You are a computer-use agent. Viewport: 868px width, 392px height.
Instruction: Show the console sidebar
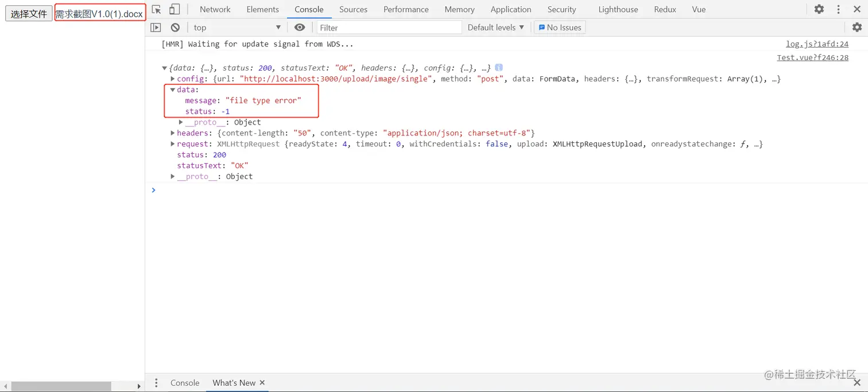156,28
